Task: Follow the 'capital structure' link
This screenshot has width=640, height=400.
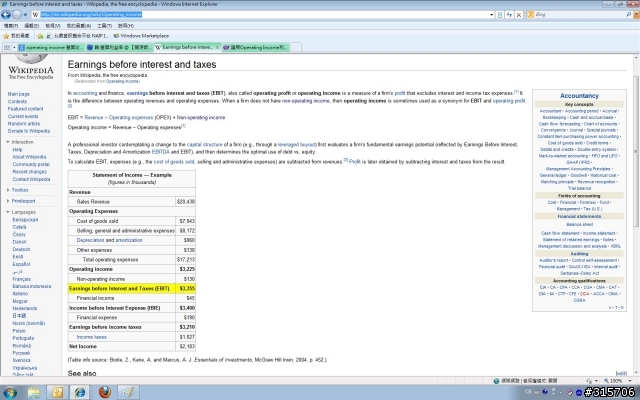Action: [204, 144]
